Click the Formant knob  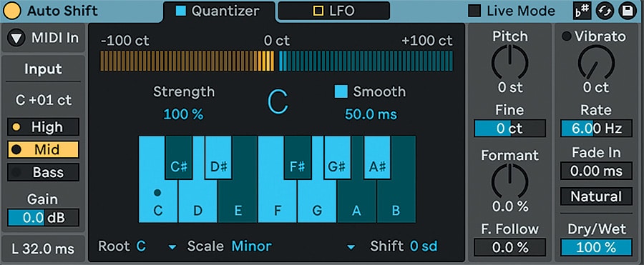[x=509, y=181]
